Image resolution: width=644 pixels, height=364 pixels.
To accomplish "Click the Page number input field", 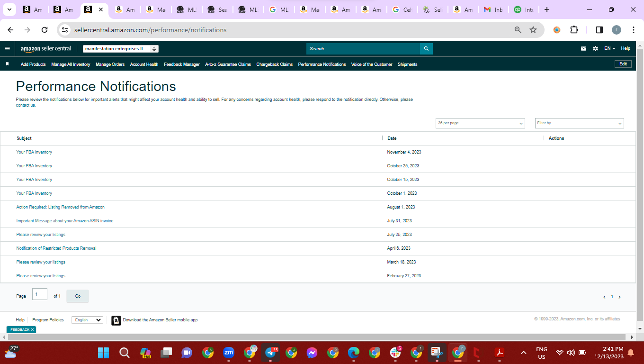I will pos(40,294).
